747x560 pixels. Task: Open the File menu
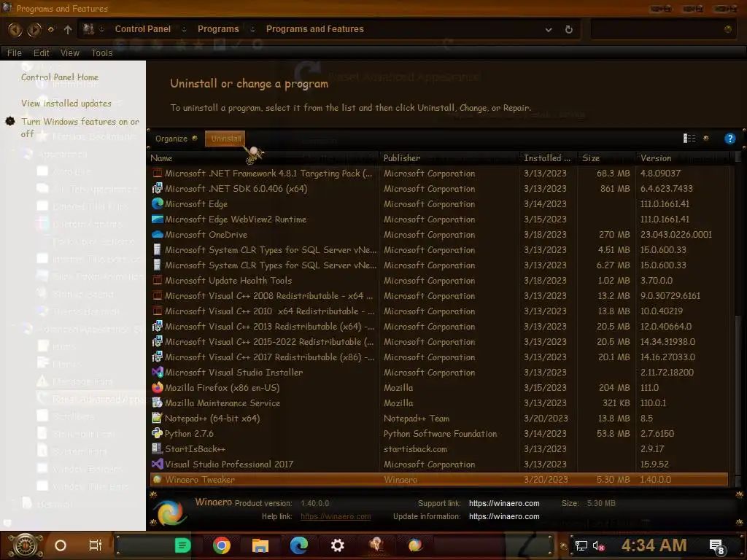[15, 52]
